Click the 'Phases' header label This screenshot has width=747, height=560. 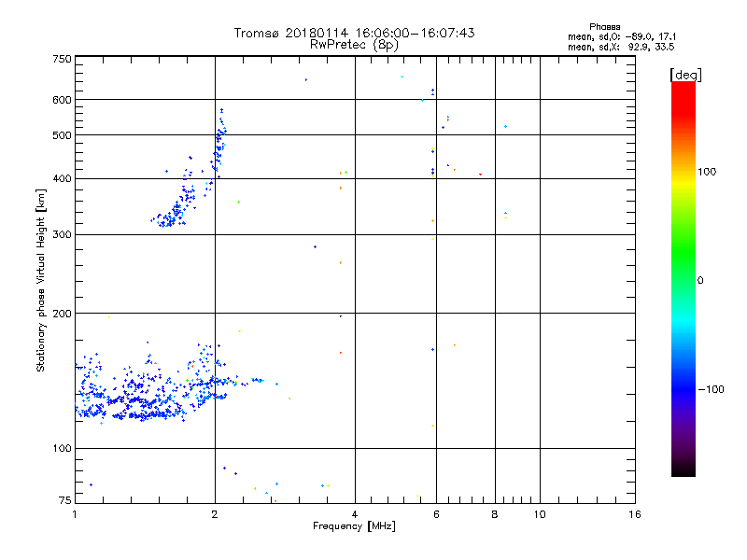604,27
